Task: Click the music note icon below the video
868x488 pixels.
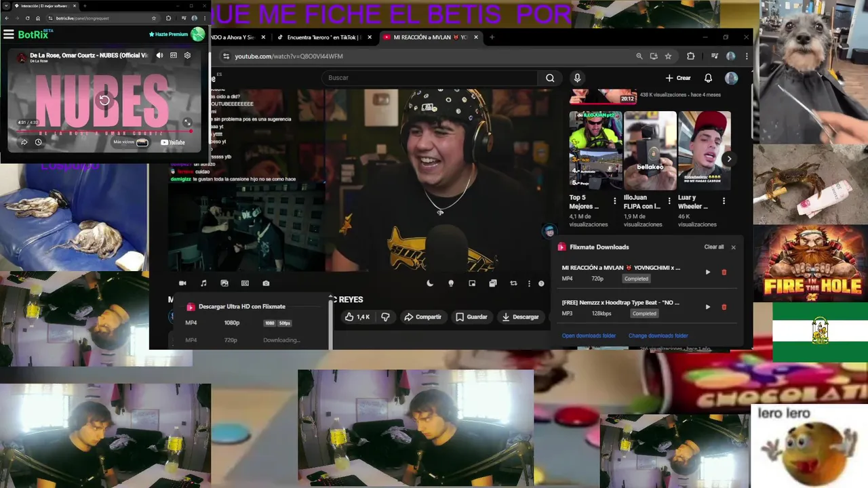Action: click(203, 283)
